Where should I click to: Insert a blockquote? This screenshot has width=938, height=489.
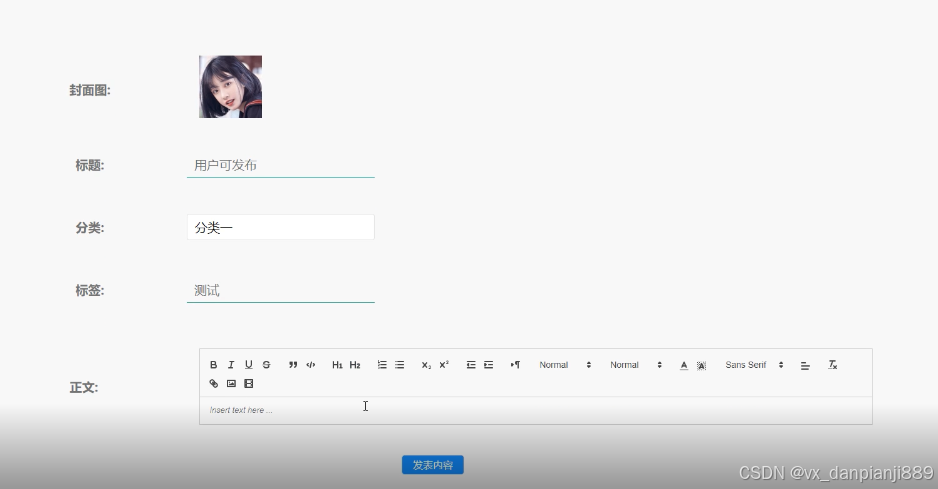pos(293,365)
